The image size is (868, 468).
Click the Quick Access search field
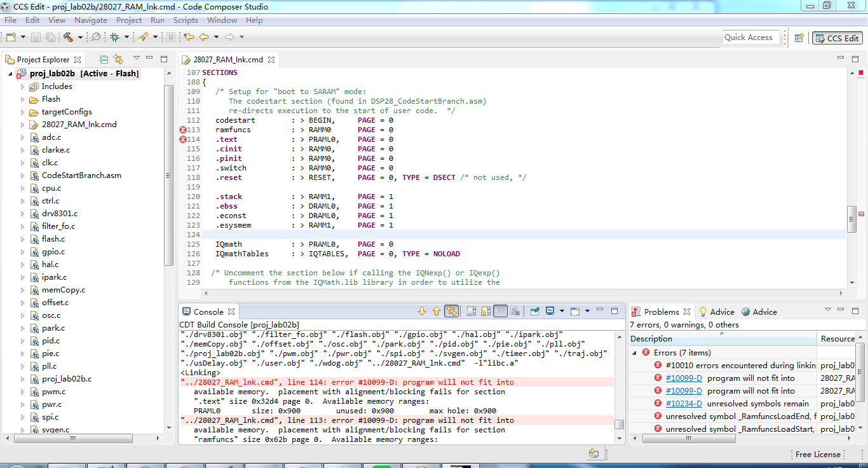(x=749, y=38)
